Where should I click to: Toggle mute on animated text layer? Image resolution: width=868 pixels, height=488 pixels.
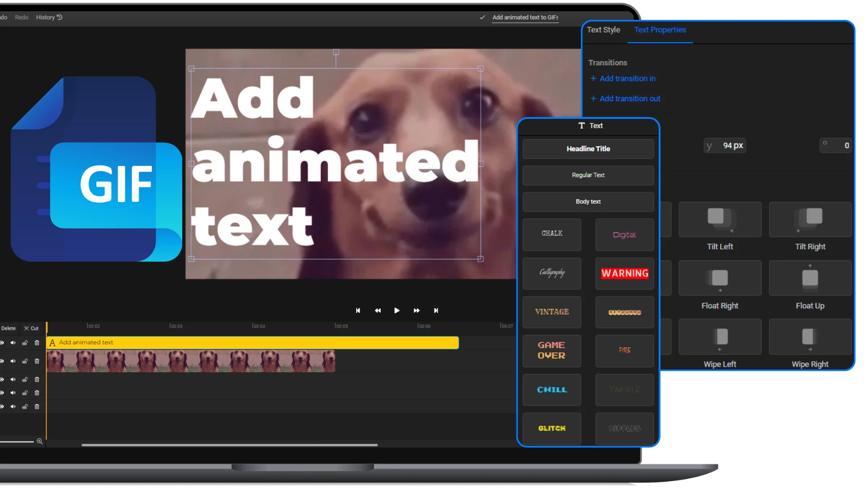[13, 342]
